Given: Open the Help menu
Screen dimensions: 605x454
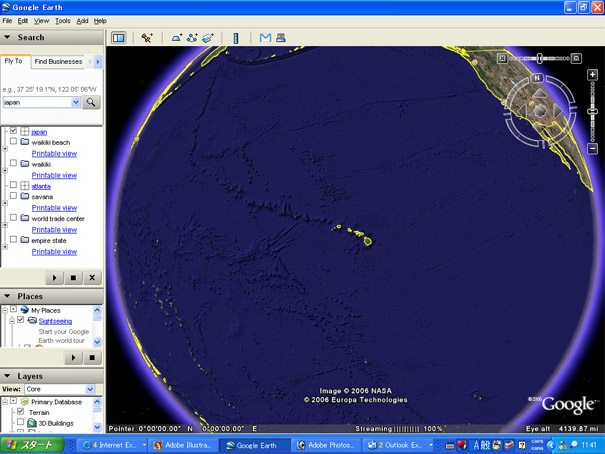Looking at the screenshot, I should point(100,21).
